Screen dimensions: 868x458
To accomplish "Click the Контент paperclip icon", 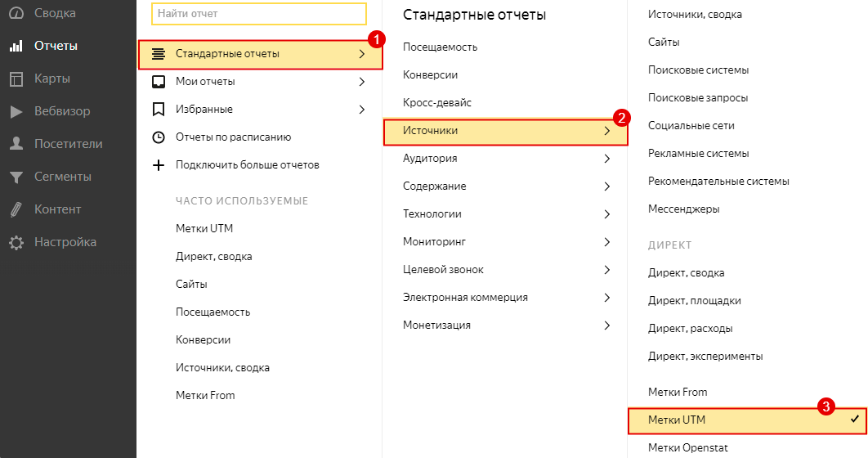I will [x=16, y=209].
